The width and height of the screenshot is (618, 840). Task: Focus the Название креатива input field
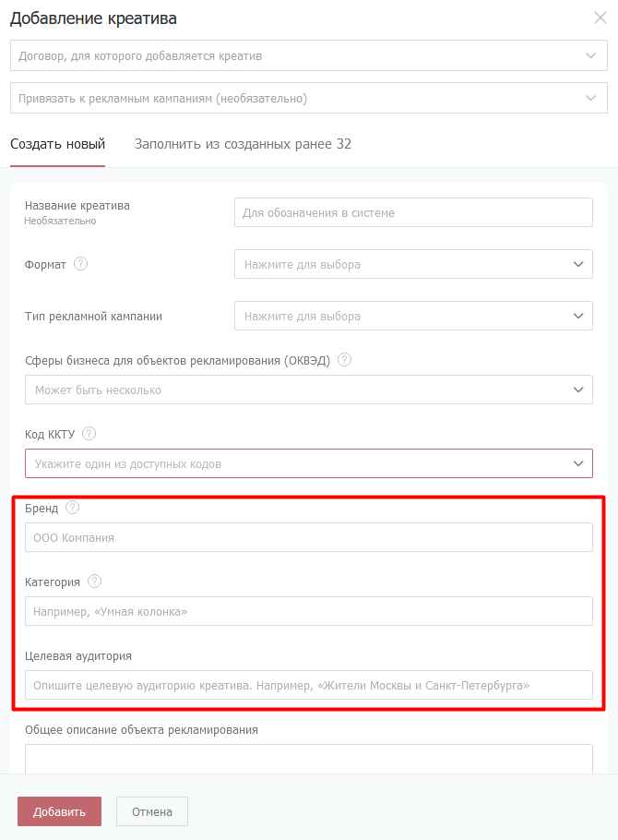[x=413, y=212]
